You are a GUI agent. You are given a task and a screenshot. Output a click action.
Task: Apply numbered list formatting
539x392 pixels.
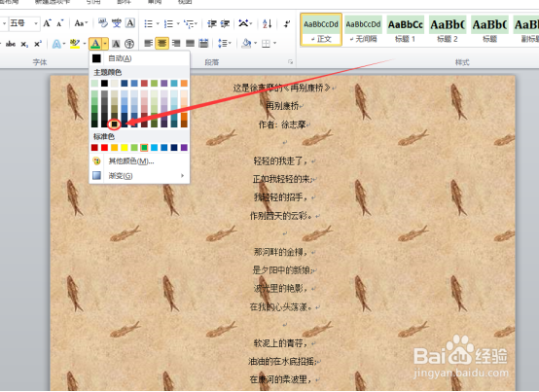coord(168,23)
